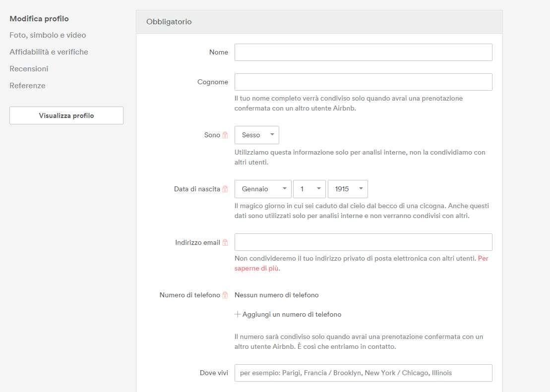Select Modifica profilo in the sidebar
Image resolution: width=550 pixels, height=392 pixels.
coord(39,19)
